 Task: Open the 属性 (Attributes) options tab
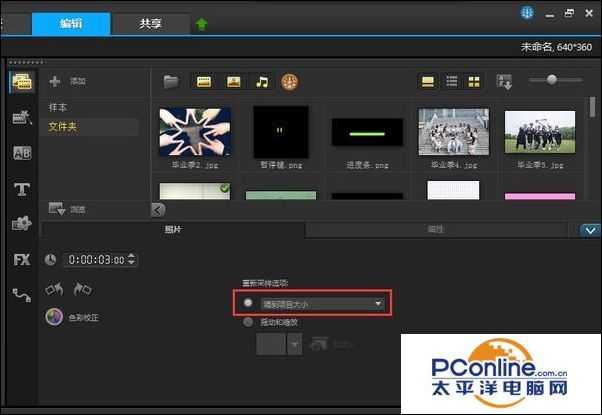pyautogui.click(x=435, y=229)
